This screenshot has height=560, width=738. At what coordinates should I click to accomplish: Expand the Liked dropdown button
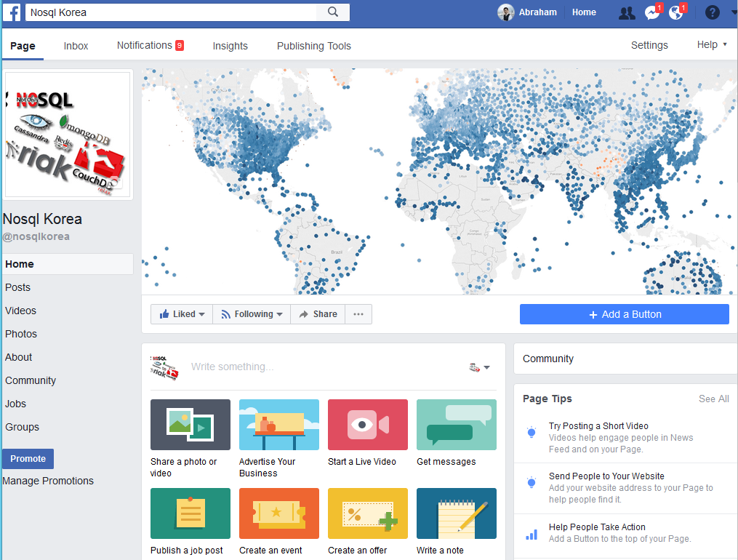182,314
